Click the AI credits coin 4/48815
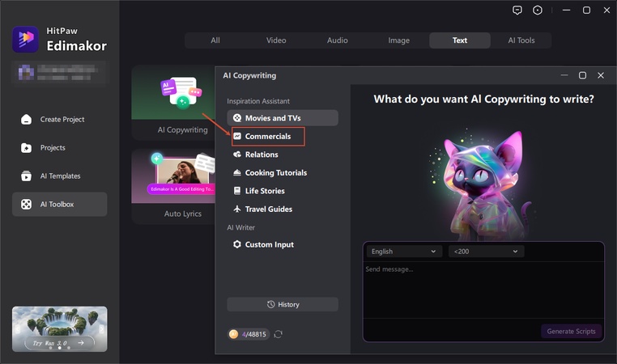This screenshot has height=364, width=617. click(x=249, y=334)
